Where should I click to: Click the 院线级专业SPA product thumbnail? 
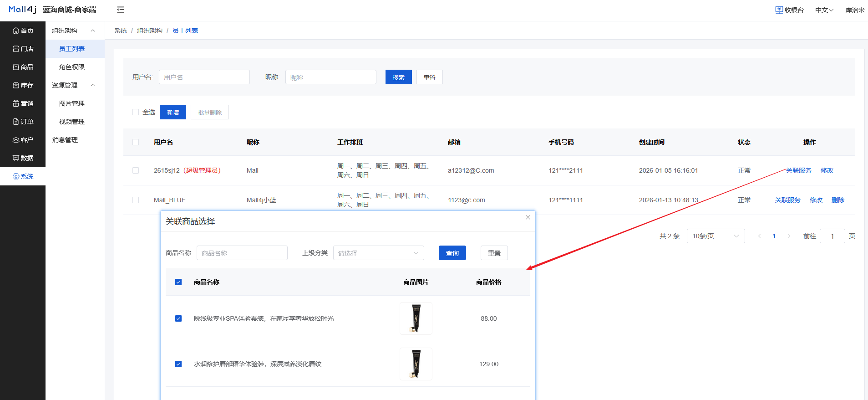tap(416, 318)
